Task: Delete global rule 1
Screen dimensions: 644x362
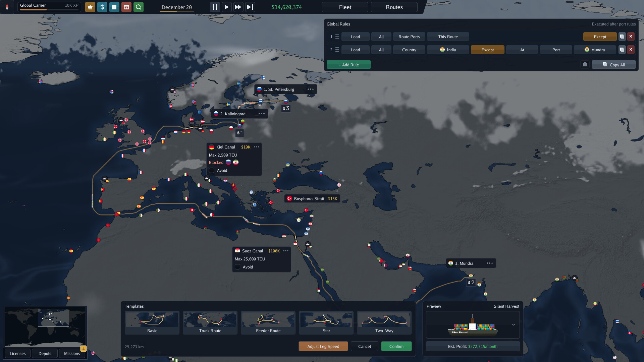Action: [x=631, y=37]
